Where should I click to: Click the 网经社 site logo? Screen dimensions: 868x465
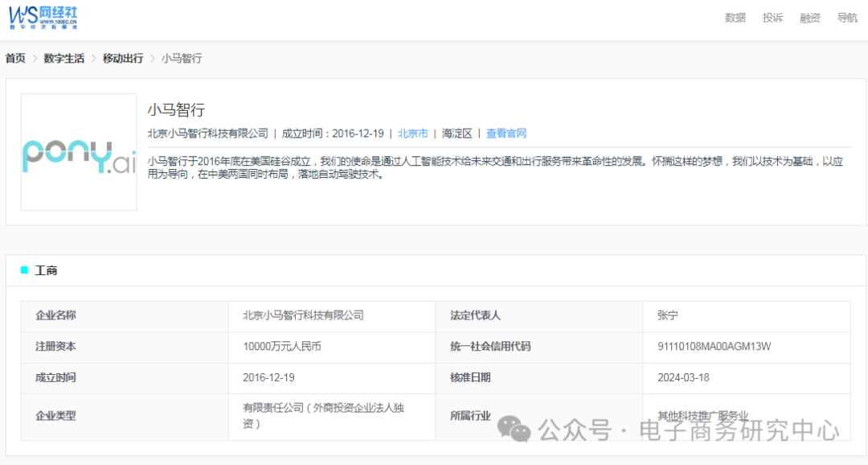click(43, 18)
